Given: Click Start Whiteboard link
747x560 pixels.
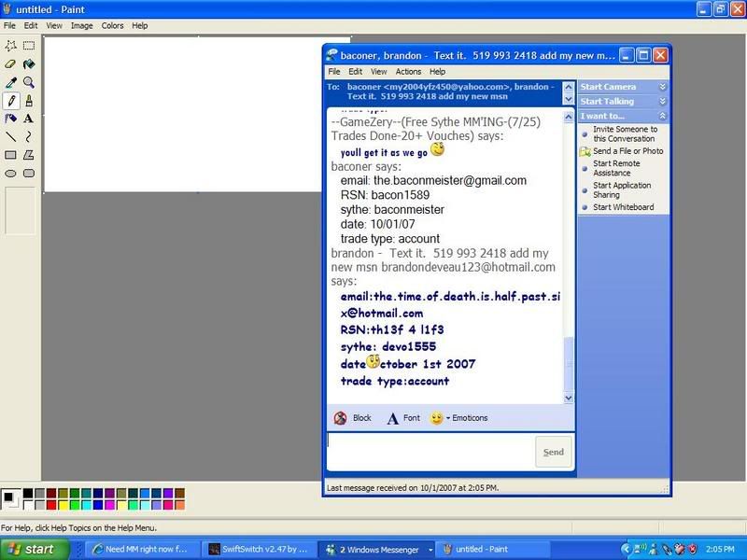Looking at the screenshot, I should pyautogui.click(x=623, y=207).
